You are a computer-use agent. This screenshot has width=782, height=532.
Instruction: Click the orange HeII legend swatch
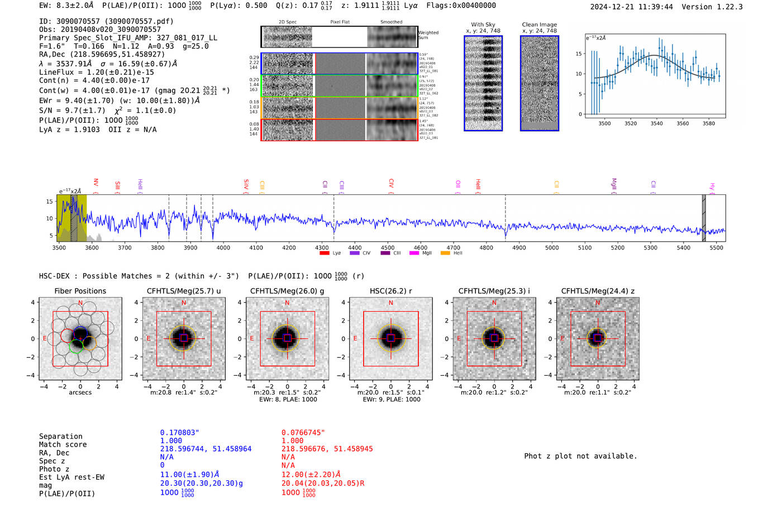445,253
